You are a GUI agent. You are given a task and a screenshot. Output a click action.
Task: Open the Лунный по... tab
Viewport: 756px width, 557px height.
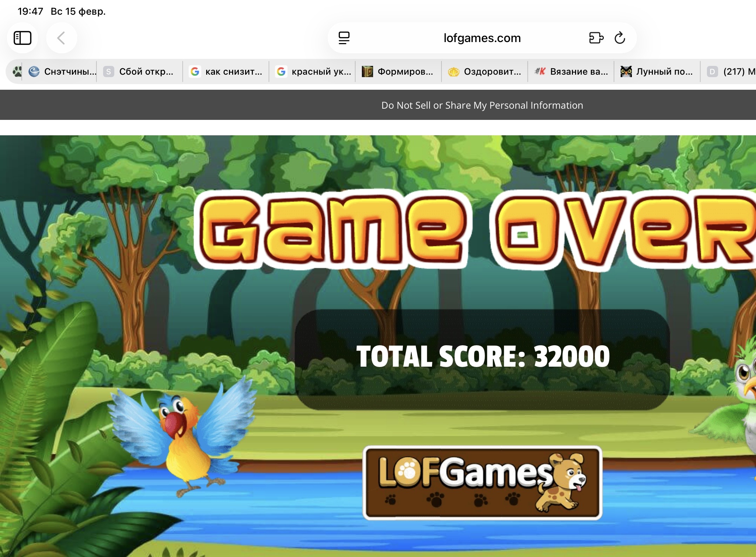click(657, 72)
